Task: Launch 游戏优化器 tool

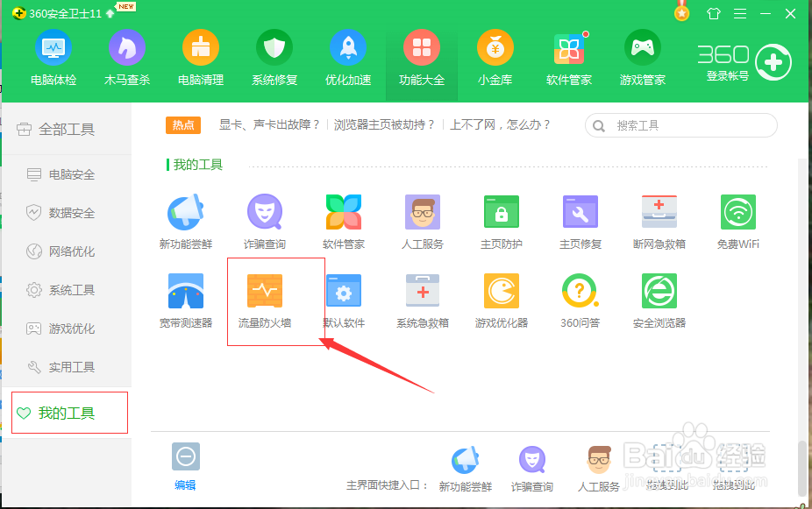Action: click(x=502, y=300)
